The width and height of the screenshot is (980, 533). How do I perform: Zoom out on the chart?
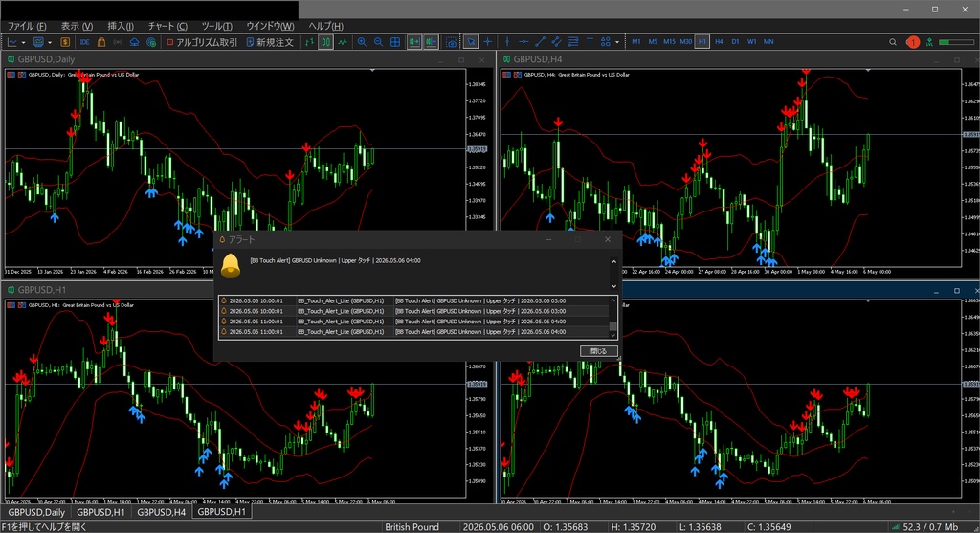tap(379, 42)
